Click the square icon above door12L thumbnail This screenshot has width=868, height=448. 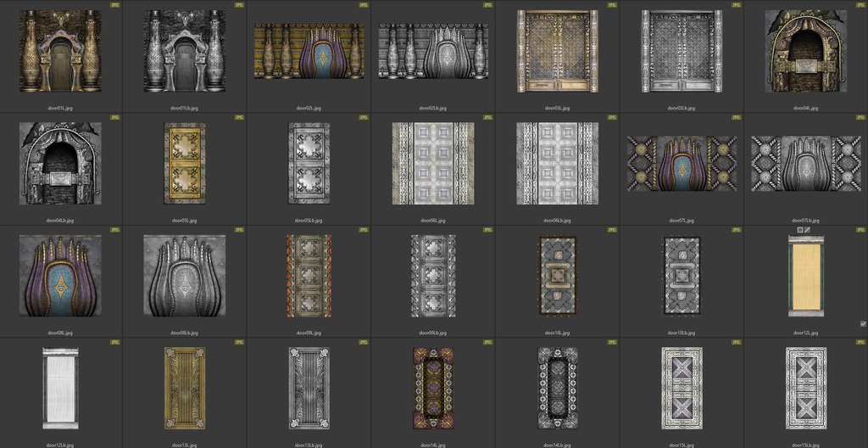click(800, 230)
